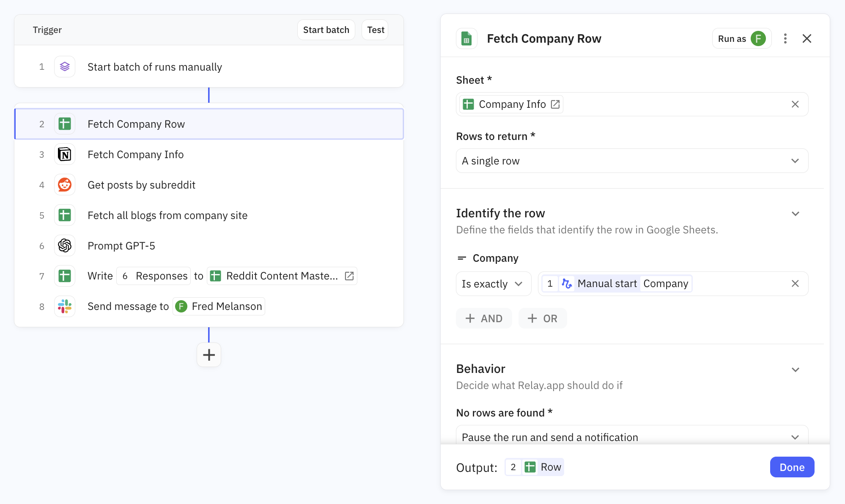Add an AND condition

tap(484, 319)
